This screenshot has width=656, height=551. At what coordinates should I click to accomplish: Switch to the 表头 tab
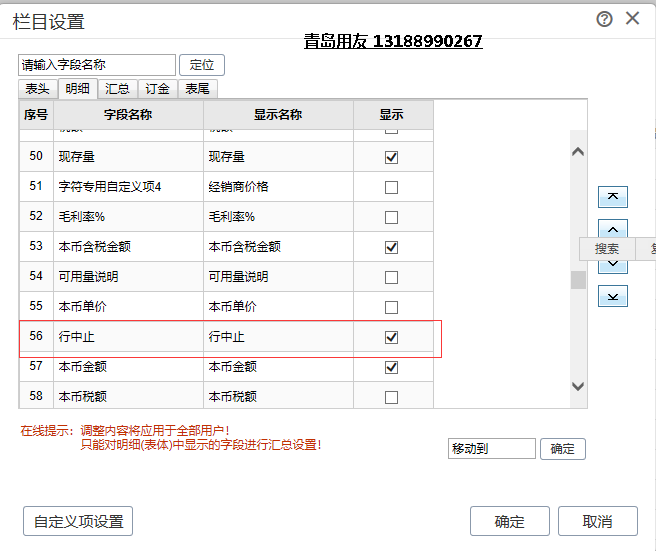pos(38,89)
